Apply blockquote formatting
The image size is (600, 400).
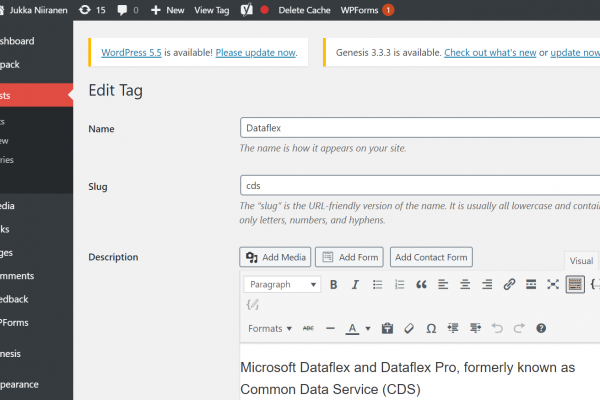(421, 284)
